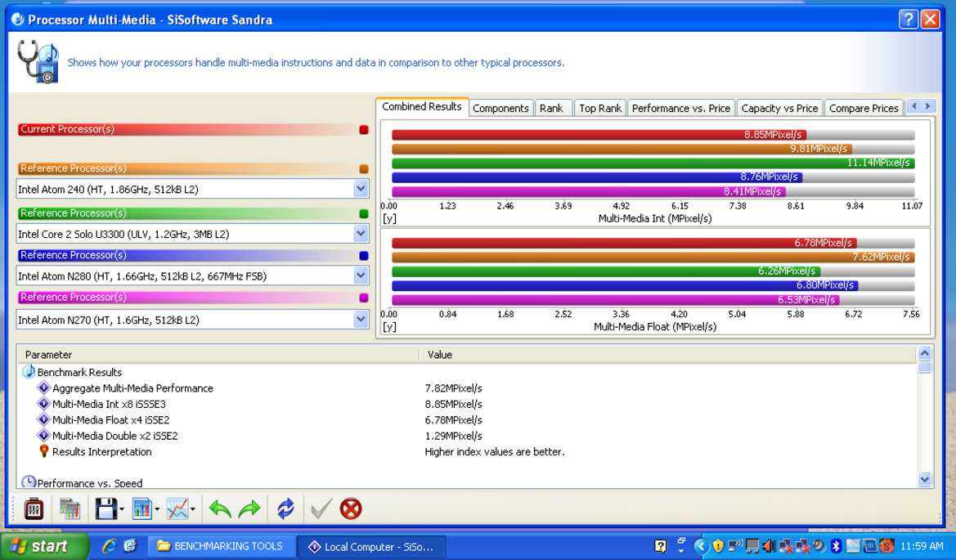The height and width of the screenshot is (560, 956).
Task: Click the magenta Reference Processor color square
Action: (x=364, y=298)
